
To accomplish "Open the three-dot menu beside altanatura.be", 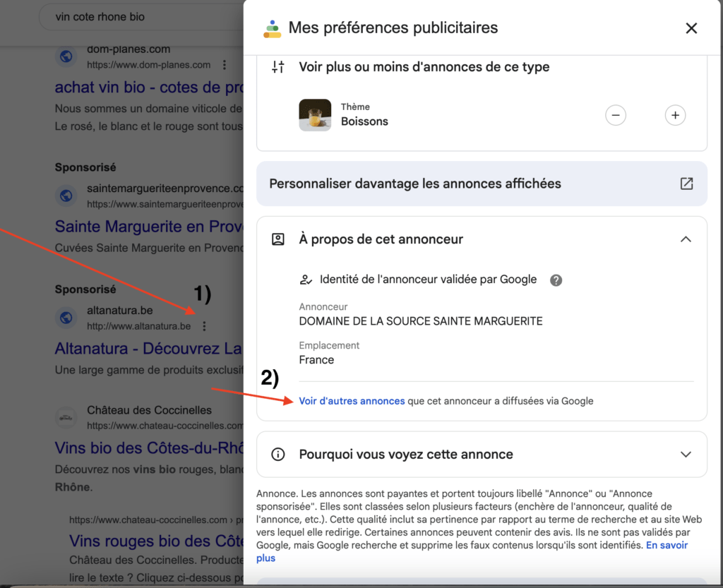I will (204, 326).
